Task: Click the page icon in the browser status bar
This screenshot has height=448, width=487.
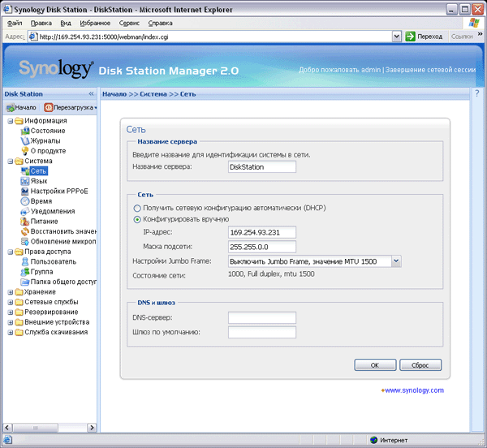Action: pos(8,440)
